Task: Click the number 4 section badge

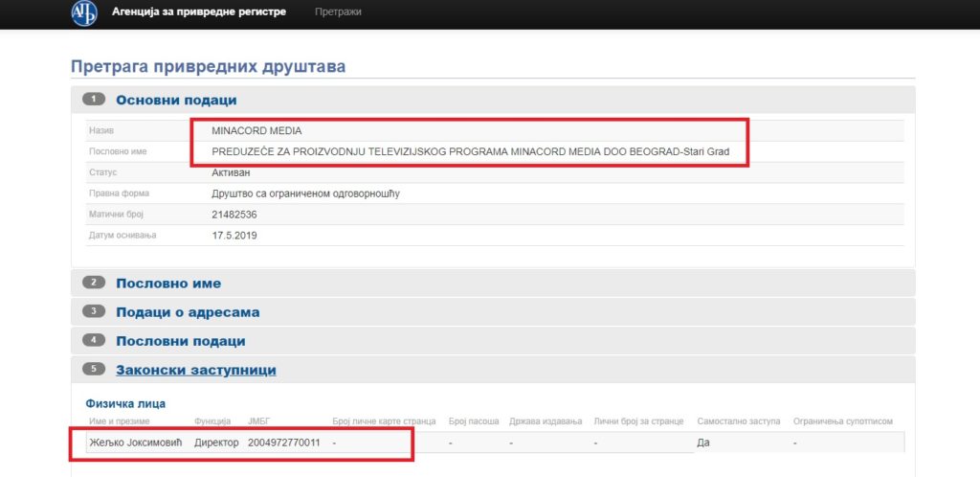Action: coord(94,341)
